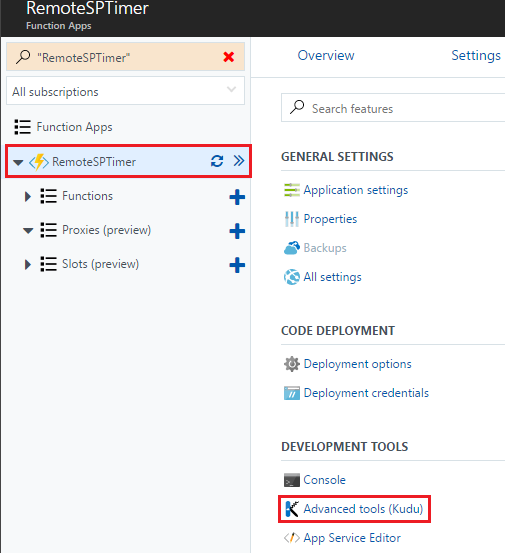Expand the Slots (preview) node
505x553 pixels.
[x=28, y=265]
